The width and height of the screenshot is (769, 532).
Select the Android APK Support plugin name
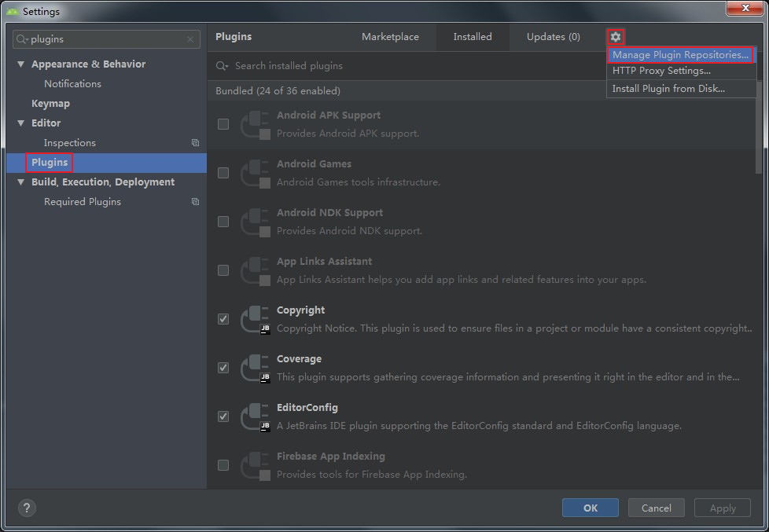329,116
